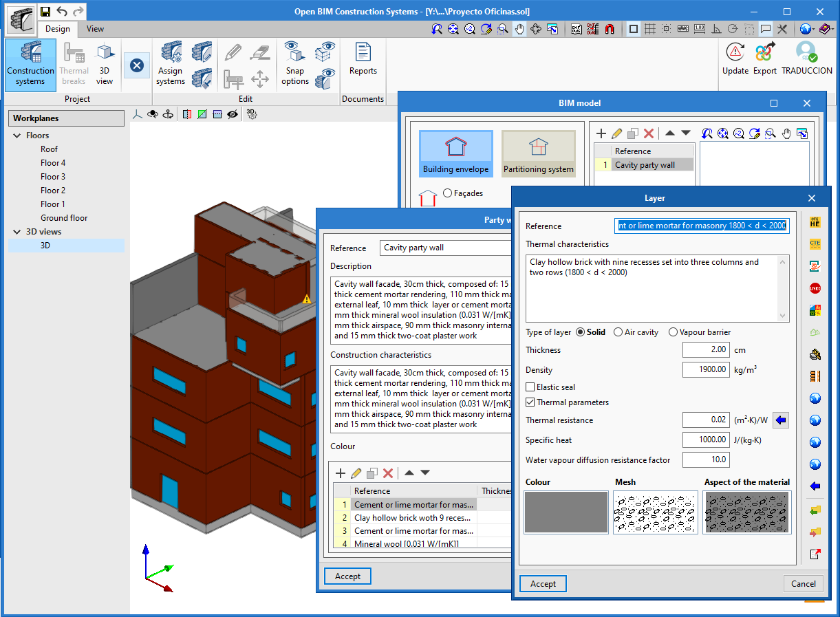Click the LNEC library icon in Layer dialog
This screenshot has height=617, width=840.
pyautogui.click(x=815, y=288)
